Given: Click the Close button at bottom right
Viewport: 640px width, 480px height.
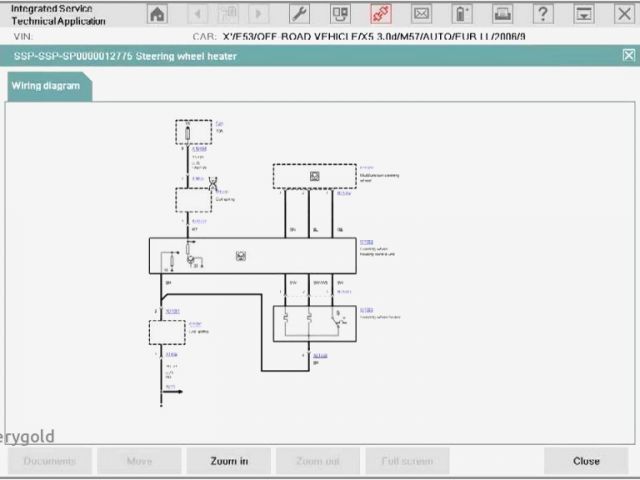Looking at the screenshot, I should pyautogui.click(x=586, y=461).
